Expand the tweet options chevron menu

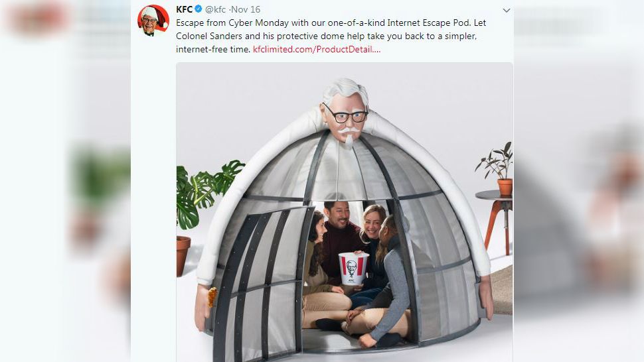(507, 10)
